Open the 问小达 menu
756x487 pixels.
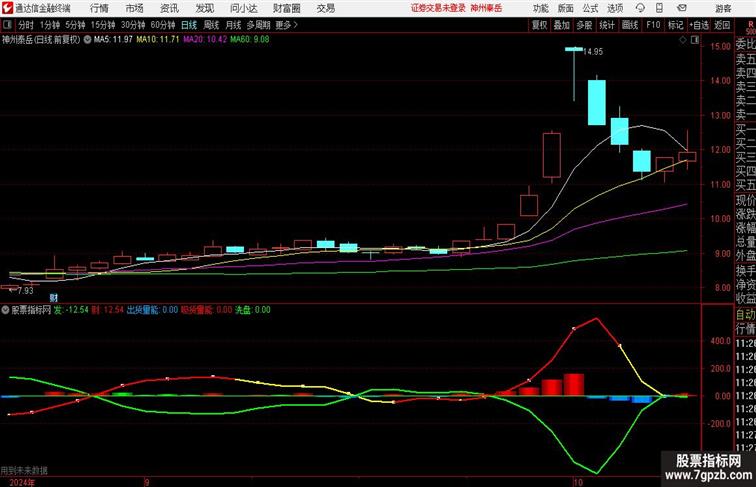coord(243,8)
